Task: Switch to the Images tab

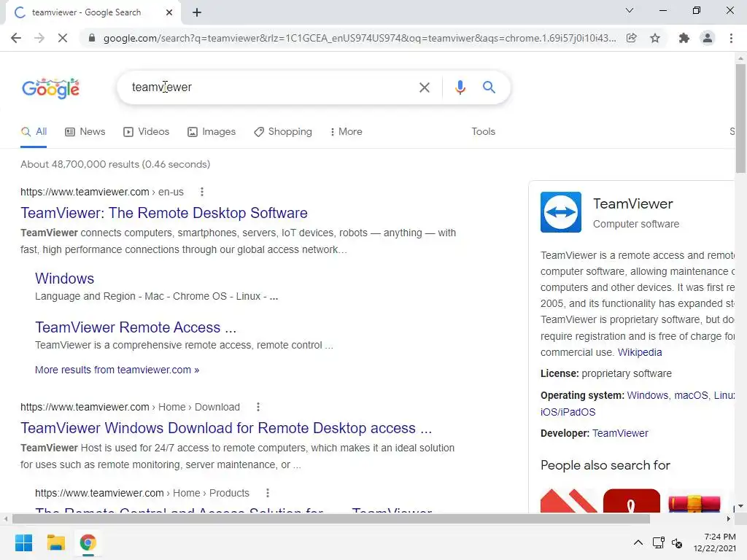Action: pyautogui.click(x=212, y=132)
